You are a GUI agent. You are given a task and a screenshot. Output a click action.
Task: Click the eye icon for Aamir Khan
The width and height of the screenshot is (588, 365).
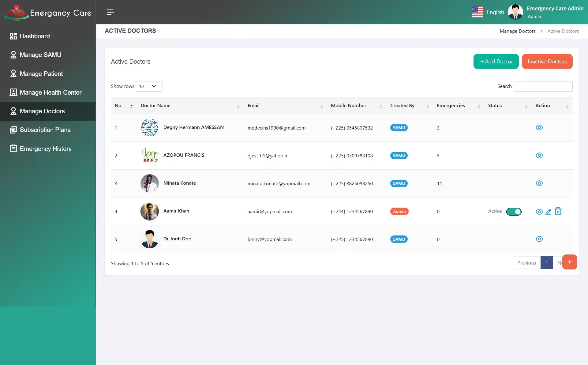click(x=539, y=212)
